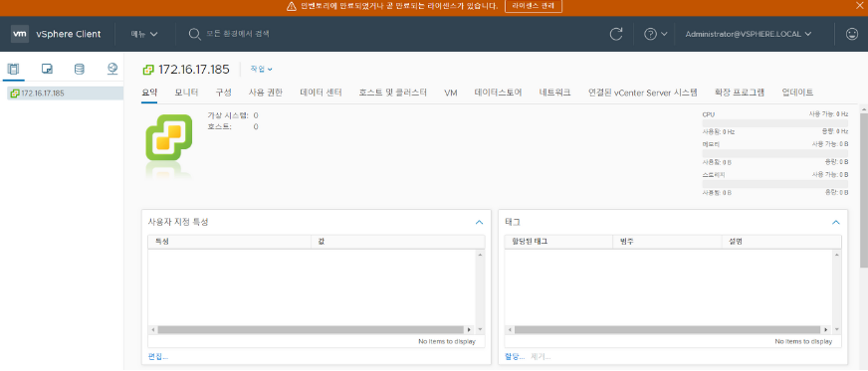Click the VMware vm logo icon
Image resolution: width=868 pixels, height=371 pixels.
click(x=20, y=34)
